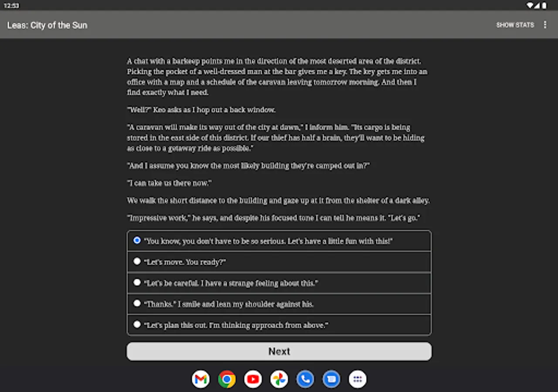
Task: Select radio "Let's move. You ready?"
Action: [x=137, y=261]
